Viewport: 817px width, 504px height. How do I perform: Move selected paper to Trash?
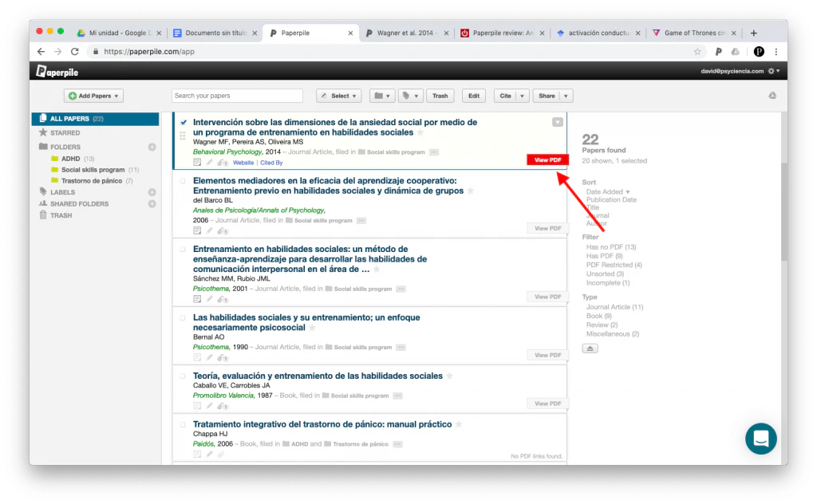click(440, 96)
